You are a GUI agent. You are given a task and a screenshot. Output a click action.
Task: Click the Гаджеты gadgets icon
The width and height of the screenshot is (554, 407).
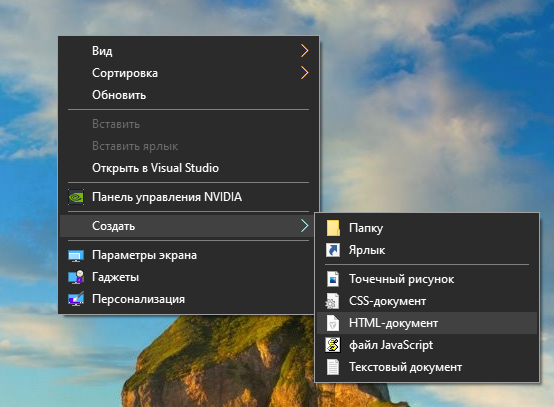click(x=76, y=277)
